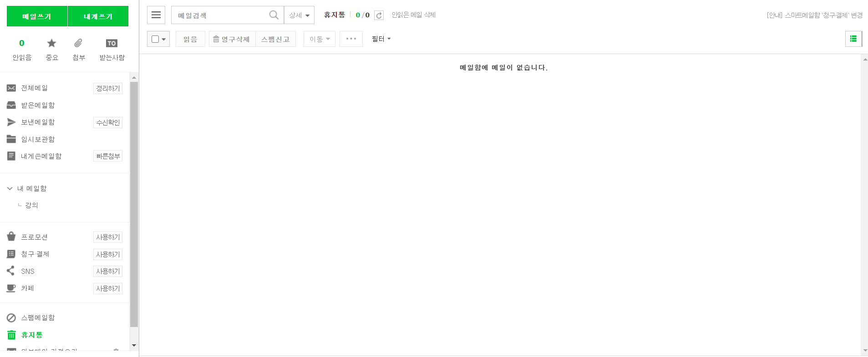Click the bill list icon for 청구·결제
This screenshot has width=868, height=357.
pyautogui.click(x=11, y=254)
